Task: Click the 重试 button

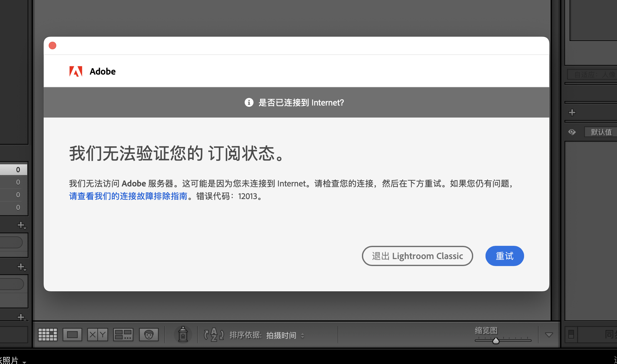Action: 504,256
